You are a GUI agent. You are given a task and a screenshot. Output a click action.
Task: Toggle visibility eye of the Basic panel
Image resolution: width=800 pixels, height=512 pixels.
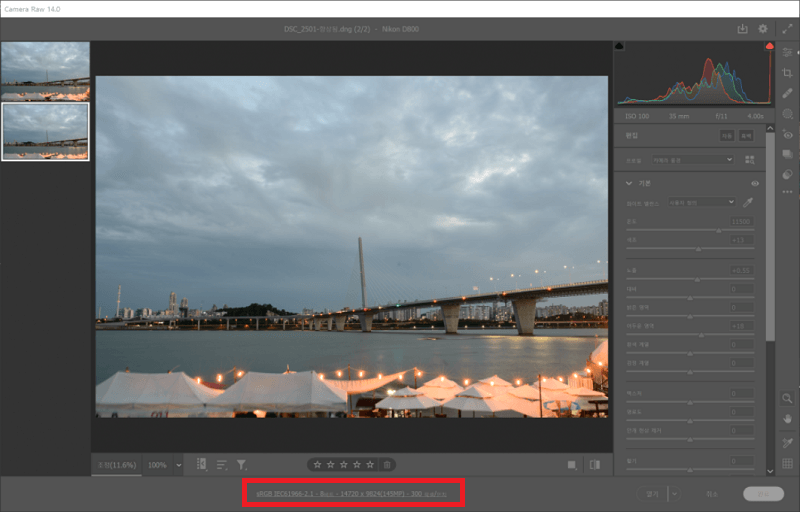pos(754,184)
